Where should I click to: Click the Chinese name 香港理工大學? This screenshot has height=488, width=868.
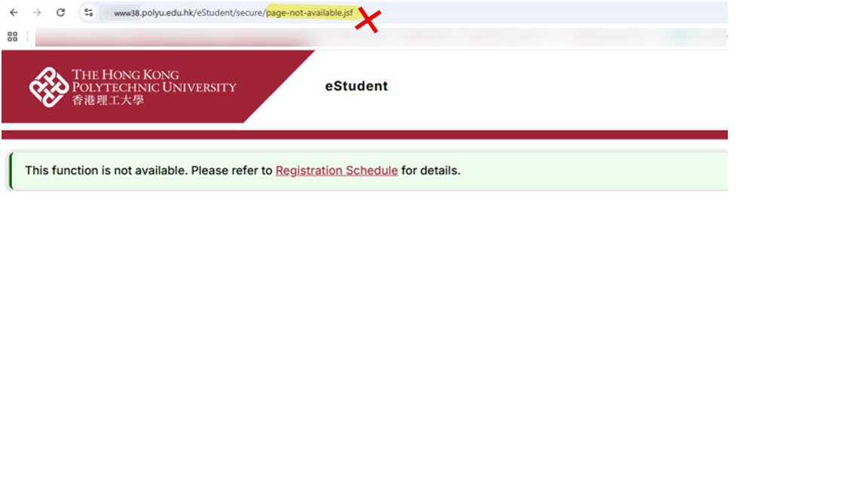(108, 100)
